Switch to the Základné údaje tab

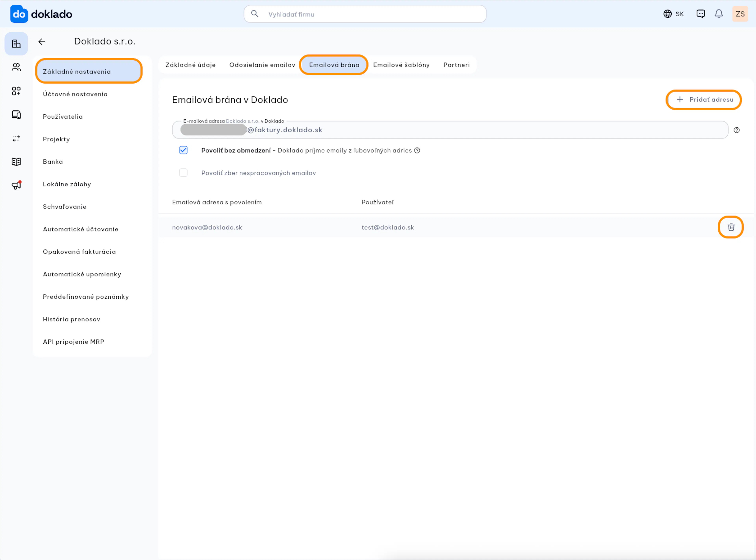pyautogui.click(x=190, y=65)
